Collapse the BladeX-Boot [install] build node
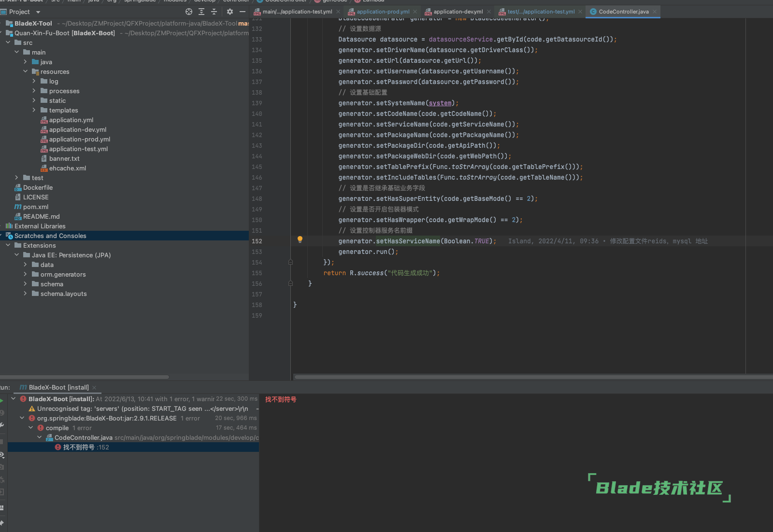The height and width of the screenshot is (532, 773). pos(14,399)
